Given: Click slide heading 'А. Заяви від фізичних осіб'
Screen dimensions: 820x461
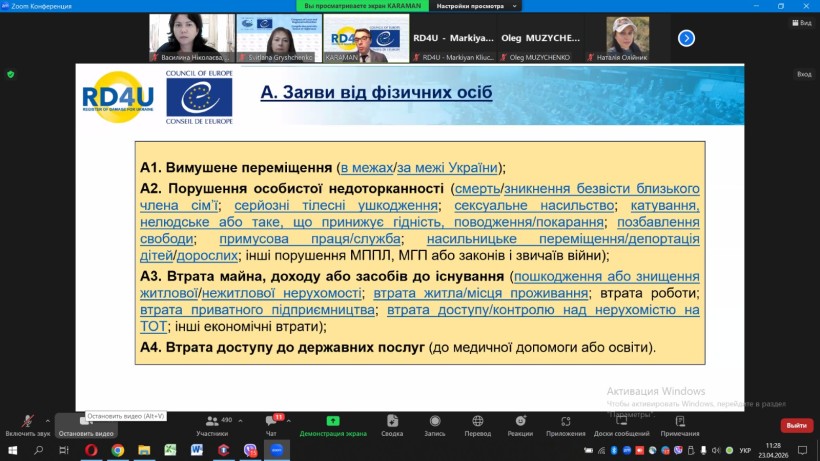Looking at the screenshot, I should point(376,93).
